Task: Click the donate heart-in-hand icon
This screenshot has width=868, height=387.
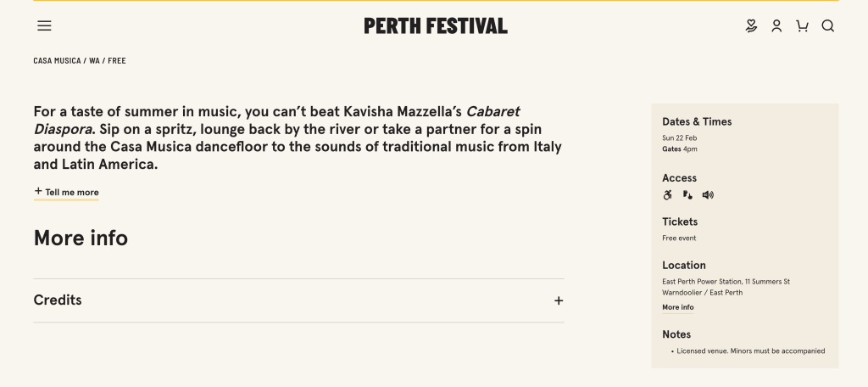Action: click(750, 25)
